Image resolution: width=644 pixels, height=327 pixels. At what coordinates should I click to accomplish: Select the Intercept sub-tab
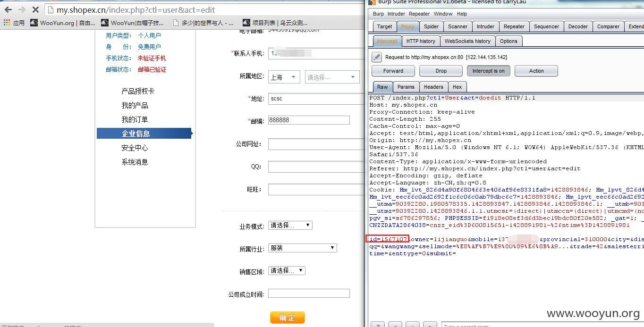[x=387, y=41]
